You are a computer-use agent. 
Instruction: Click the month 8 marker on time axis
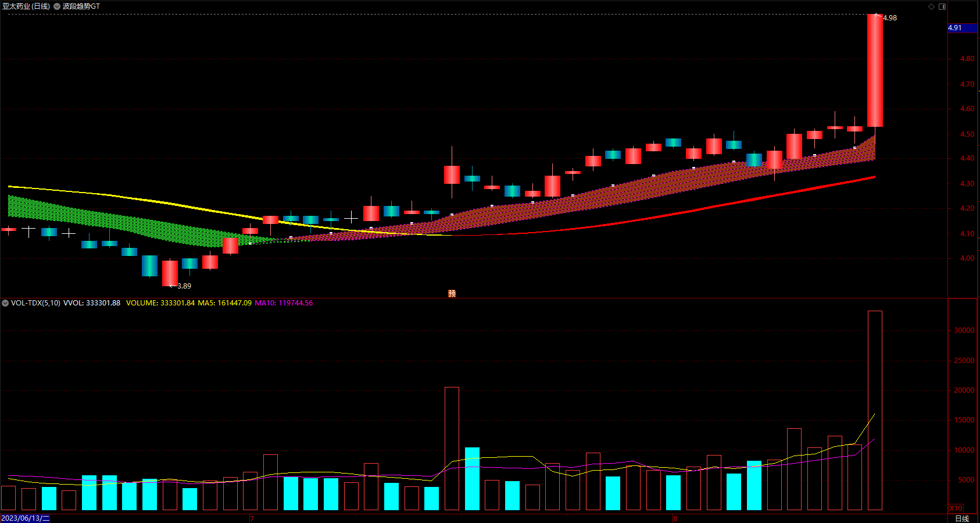[x=675, y=518]
